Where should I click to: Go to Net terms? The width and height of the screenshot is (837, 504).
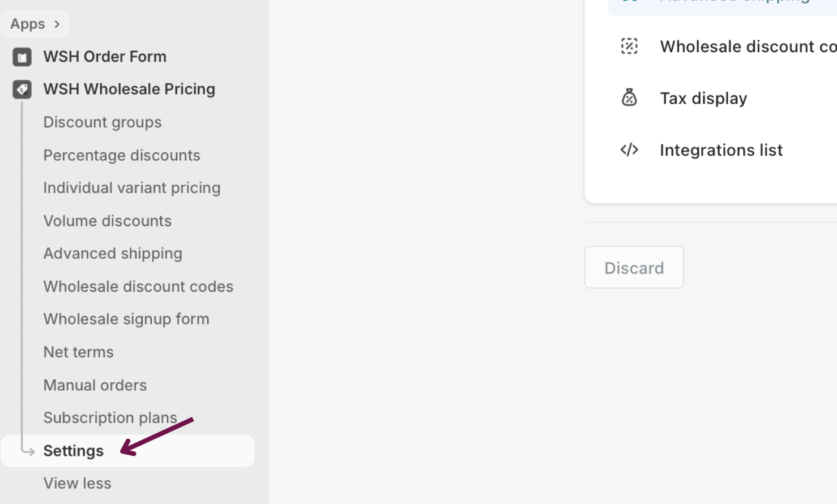click(x=79, y=352)
